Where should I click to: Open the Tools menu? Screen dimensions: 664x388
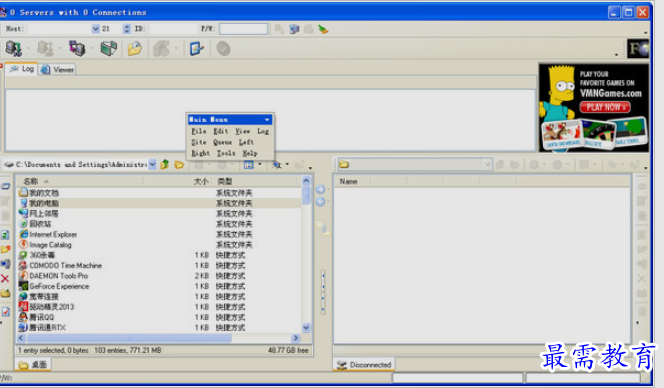[226, 153]
